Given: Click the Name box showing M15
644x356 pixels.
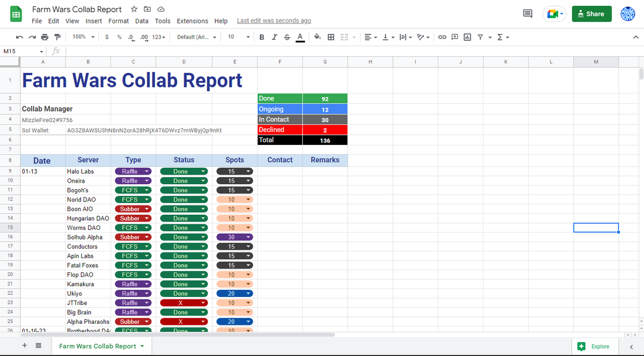Looking at the screenshot, I should point(24,51).
